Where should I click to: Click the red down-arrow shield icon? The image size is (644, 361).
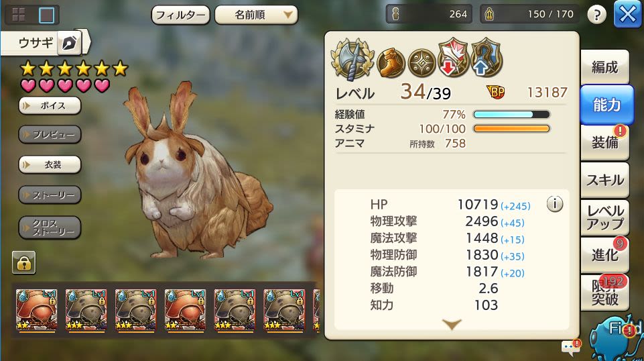coord(454,57)
